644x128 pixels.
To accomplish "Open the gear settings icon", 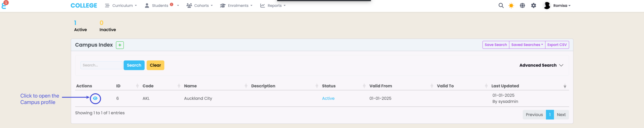I will (533, 6).
